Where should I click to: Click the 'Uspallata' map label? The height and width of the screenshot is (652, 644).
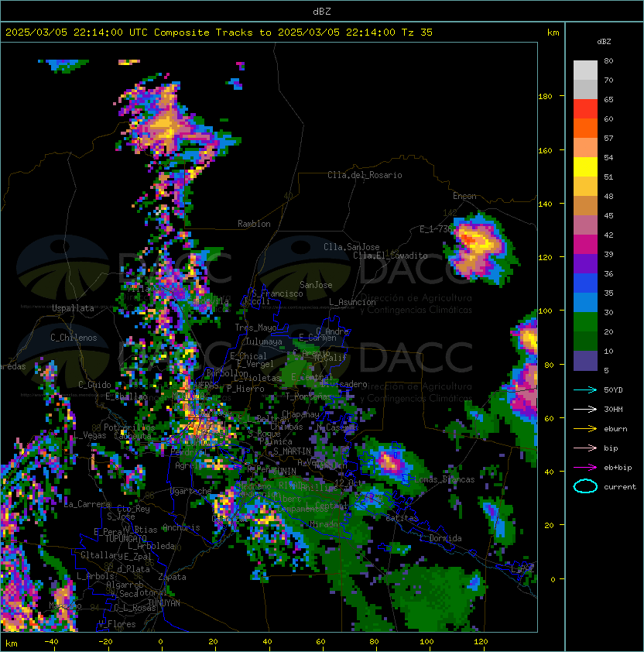tap(73, 308)
